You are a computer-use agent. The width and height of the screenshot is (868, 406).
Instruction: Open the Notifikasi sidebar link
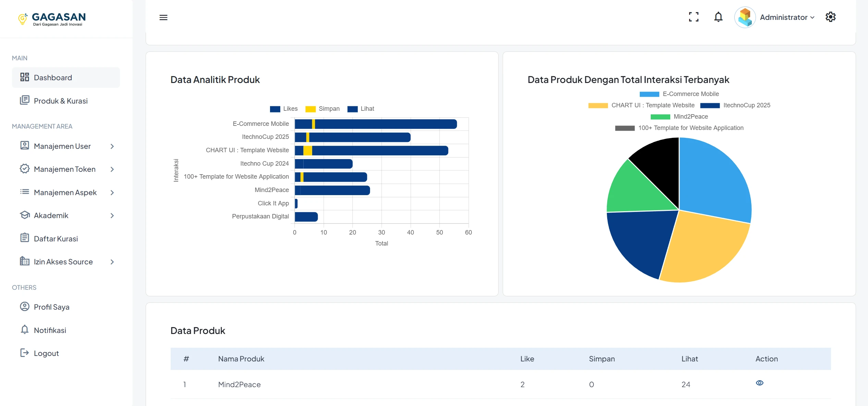click(x=50, y=330)
